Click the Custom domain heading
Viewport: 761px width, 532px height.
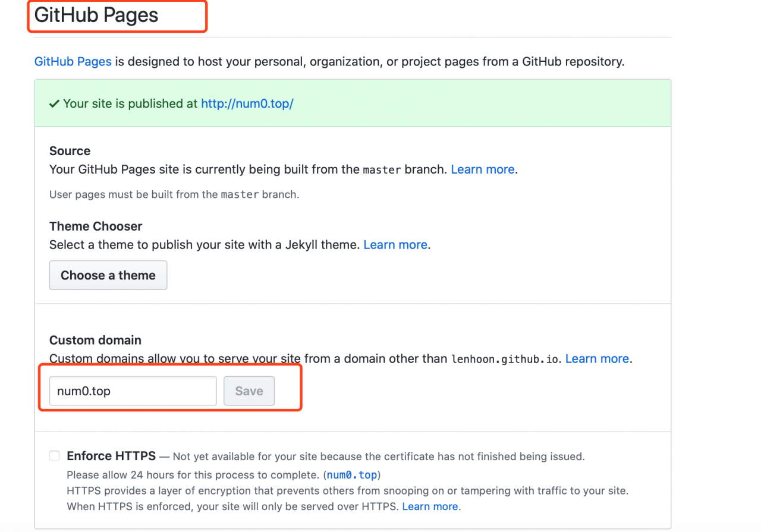click(95, 340)
